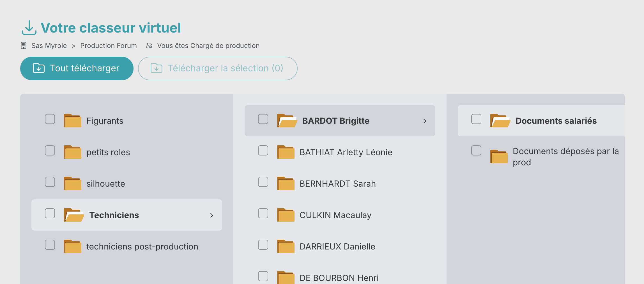
Task: Select the BATHIAT Arletty Léonie checkbox
Action: click(x=263, y=150)
